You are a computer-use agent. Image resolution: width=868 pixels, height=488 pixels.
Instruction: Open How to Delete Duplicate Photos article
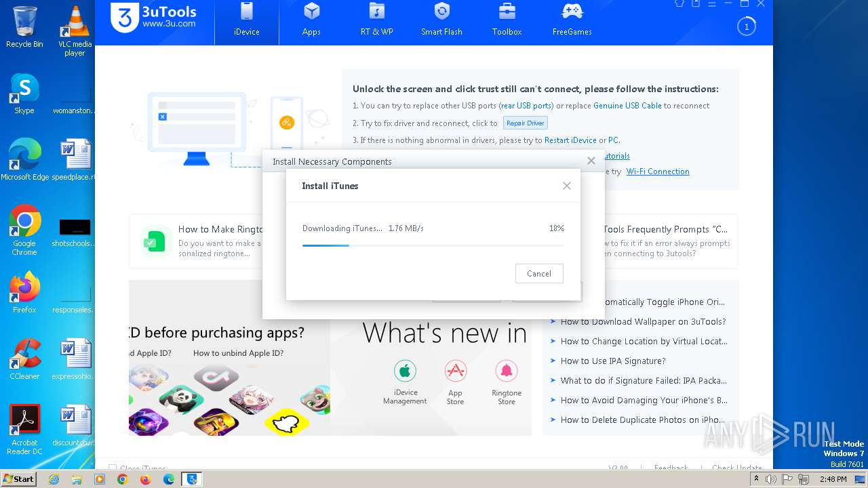[x=643, y=420]
